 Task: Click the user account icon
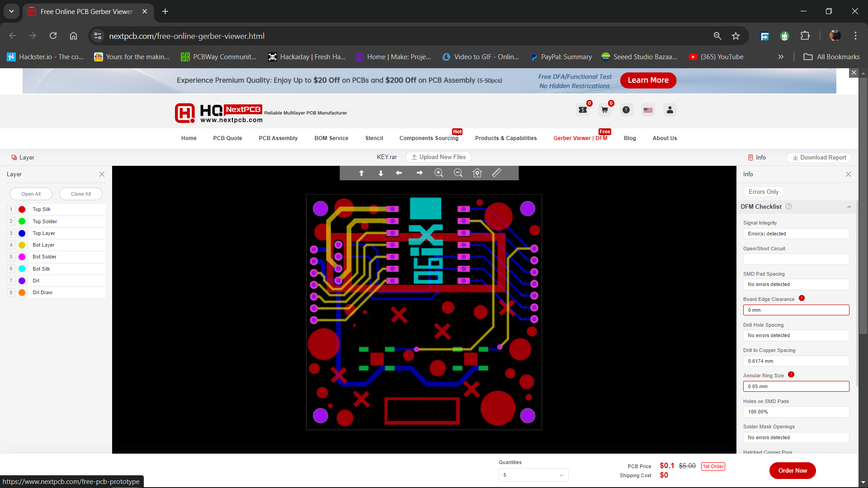point(670,110)
